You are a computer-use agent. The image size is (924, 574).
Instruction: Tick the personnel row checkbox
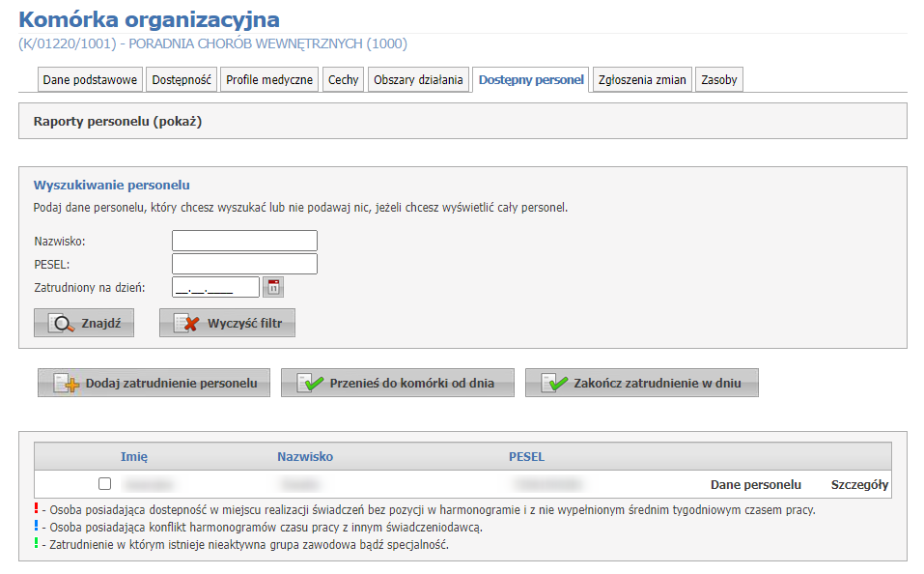click(x=104, y=484)
